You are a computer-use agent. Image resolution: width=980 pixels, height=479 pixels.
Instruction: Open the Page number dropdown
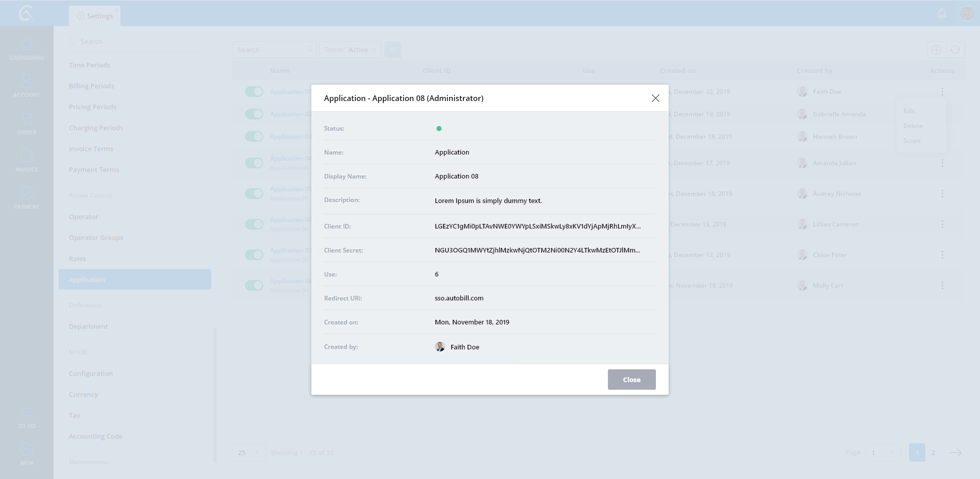pos(883,452)
